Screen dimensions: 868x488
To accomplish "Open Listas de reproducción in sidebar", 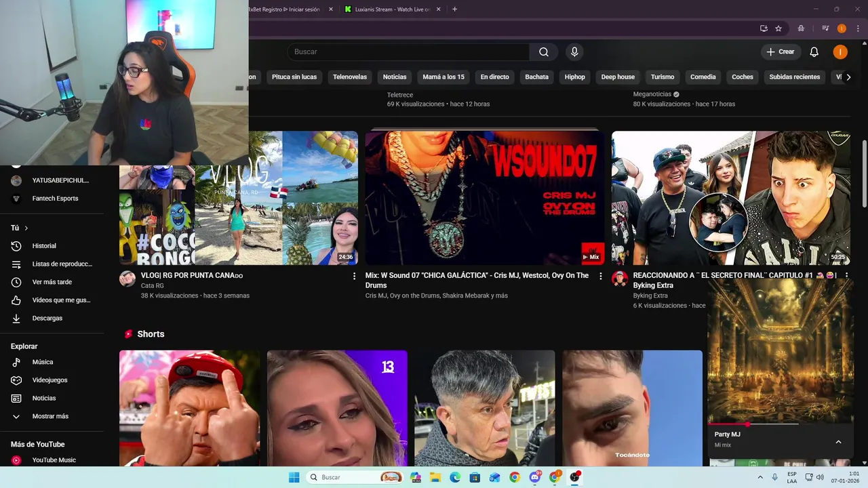I will click(x=52, y=264).
